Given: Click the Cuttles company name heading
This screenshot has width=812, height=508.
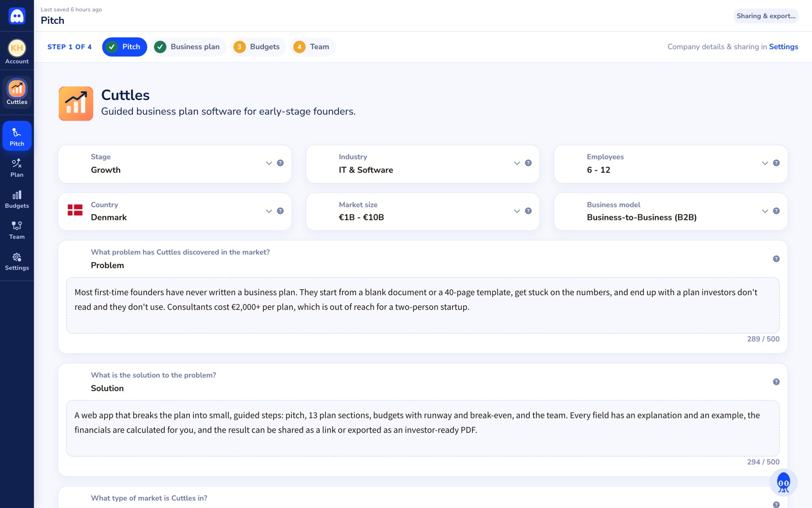Looking at the screenshot, I should [125, 95].
